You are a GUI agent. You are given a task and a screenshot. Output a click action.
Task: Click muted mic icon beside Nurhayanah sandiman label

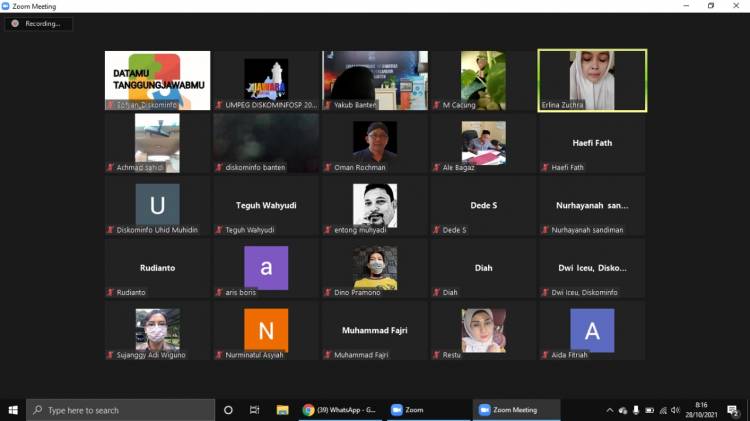pyautogui.click(x=545, y=230)
